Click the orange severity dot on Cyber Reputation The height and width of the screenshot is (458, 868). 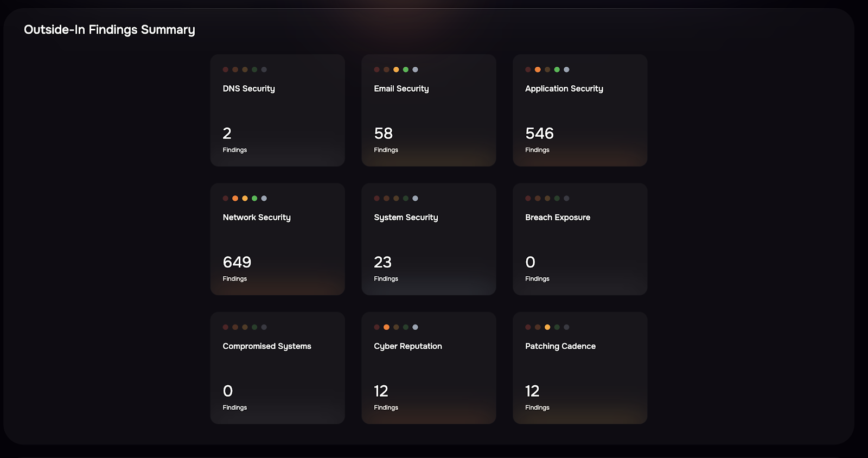(x=386, y=327)
